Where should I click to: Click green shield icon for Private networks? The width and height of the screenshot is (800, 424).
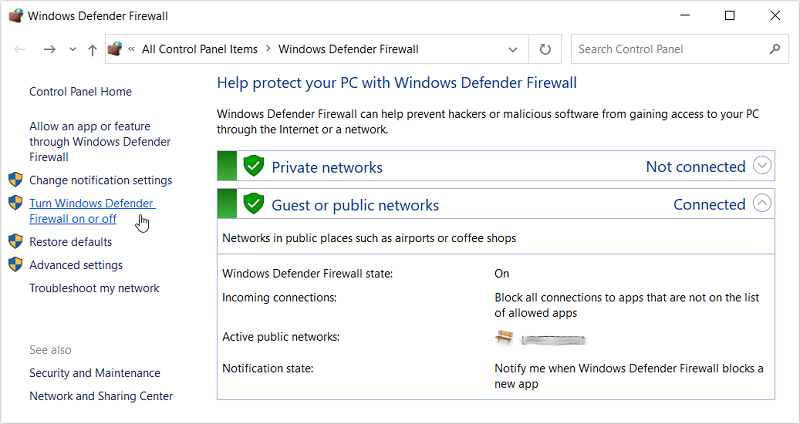point(253,166)
